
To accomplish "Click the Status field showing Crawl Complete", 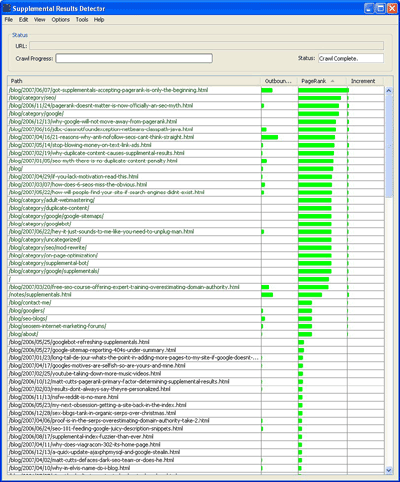I will tap(351, 58).
